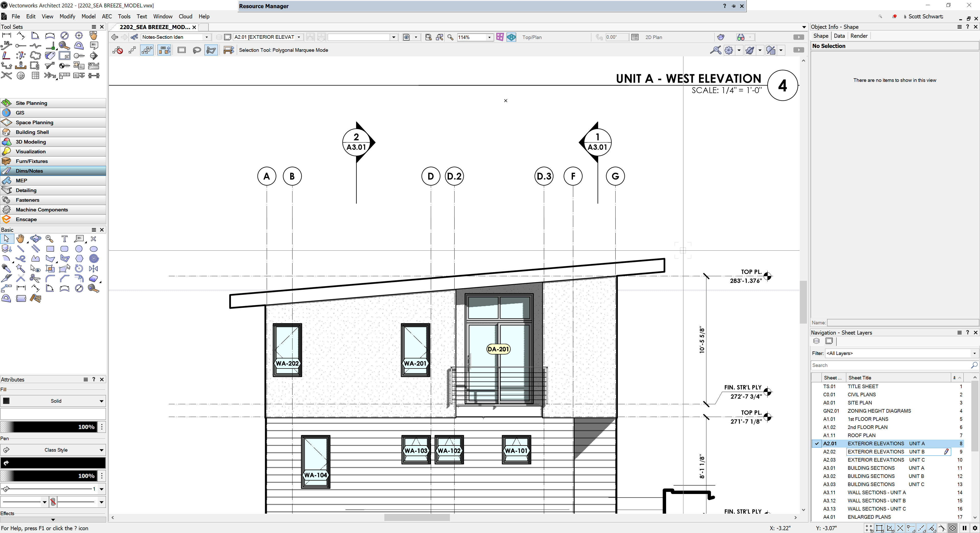Select the Trim scissors tool
The height and width of the screenshot is (533, 980).
click(x=35, y=278)
